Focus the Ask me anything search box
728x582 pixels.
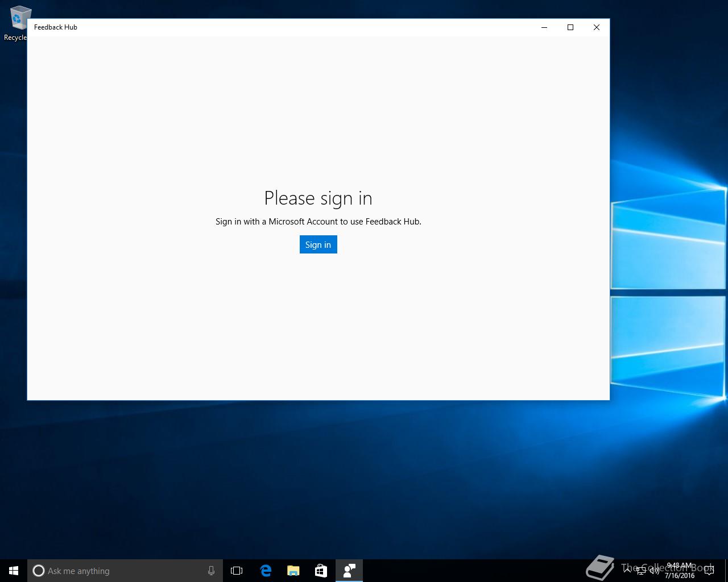click(125, 571)
